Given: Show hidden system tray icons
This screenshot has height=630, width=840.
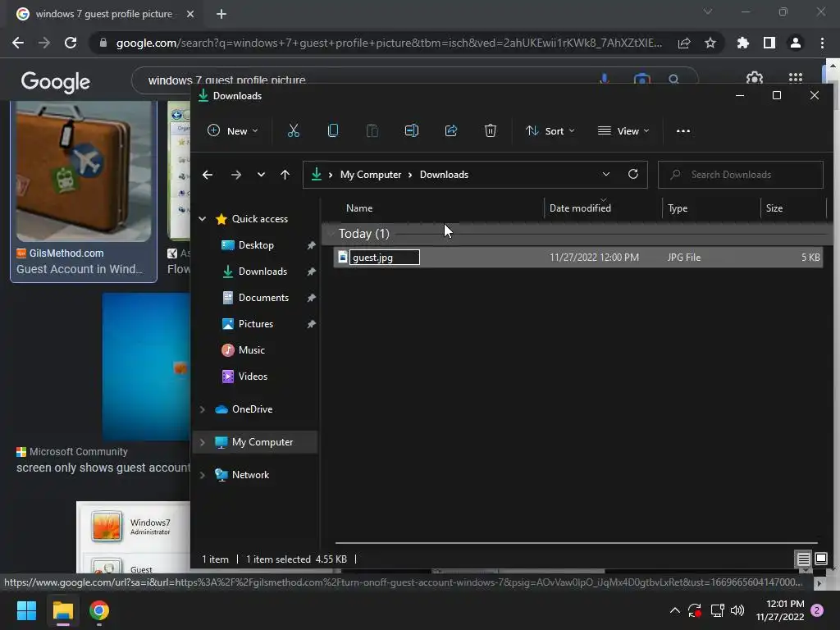Looking at the screenshot, I should 675,610.
